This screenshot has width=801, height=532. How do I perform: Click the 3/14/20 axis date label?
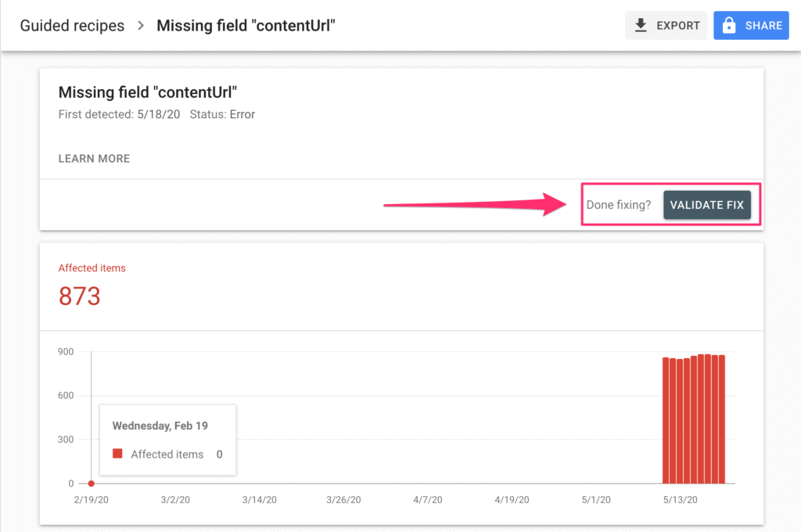click(260, 500)
